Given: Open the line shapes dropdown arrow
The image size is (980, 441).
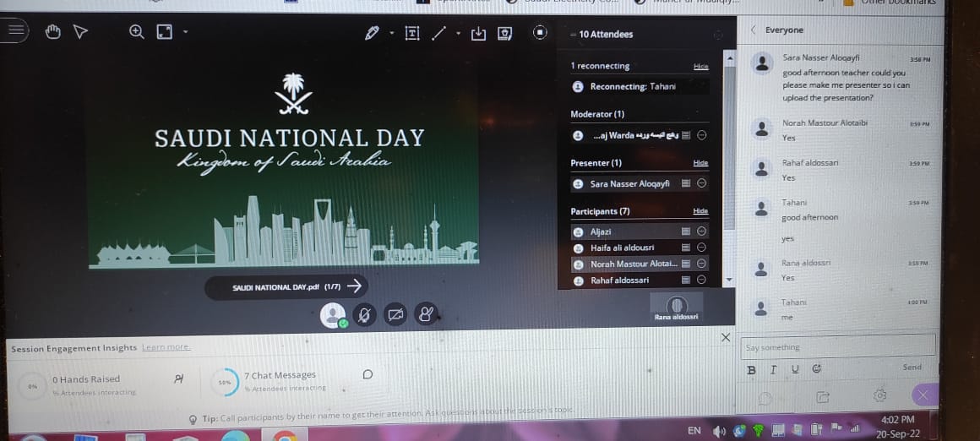Looking at the screenshot, I should tap(459, 34).
